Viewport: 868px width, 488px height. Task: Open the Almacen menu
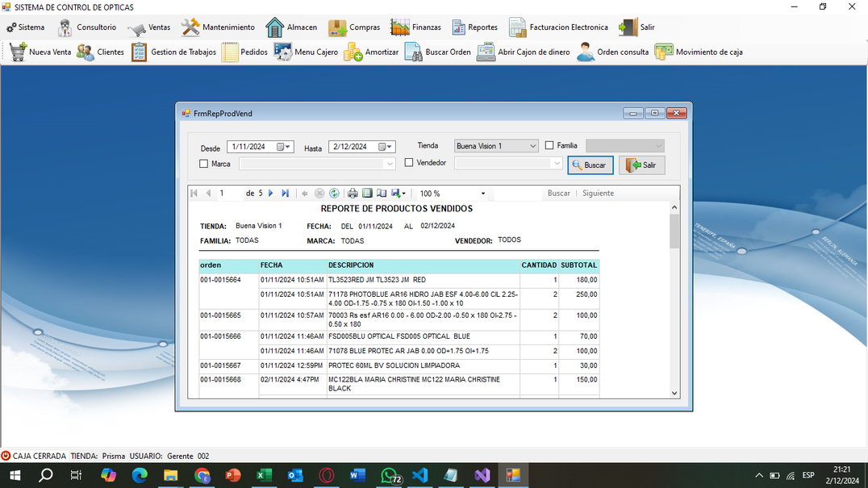[x=291, y=27]
